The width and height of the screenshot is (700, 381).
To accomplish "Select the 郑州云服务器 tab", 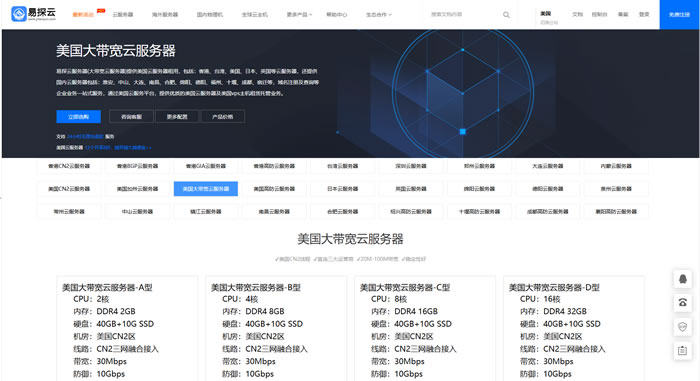I will click(x=479, y=166).
